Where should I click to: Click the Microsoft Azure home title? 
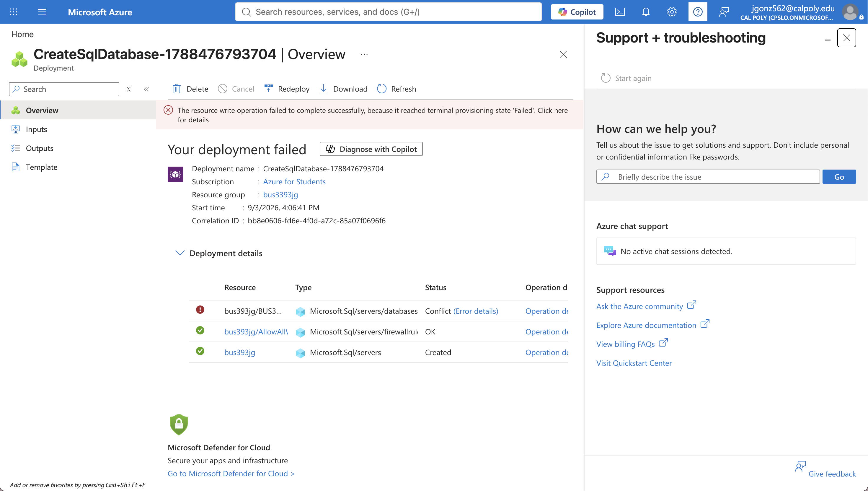click(x=100, y=12)
